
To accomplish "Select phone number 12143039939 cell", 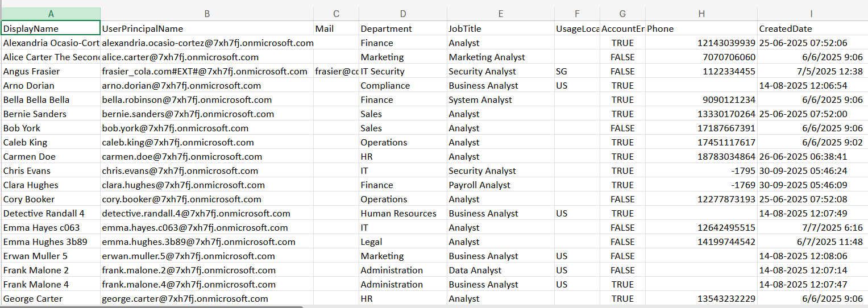I will (701, 43).
